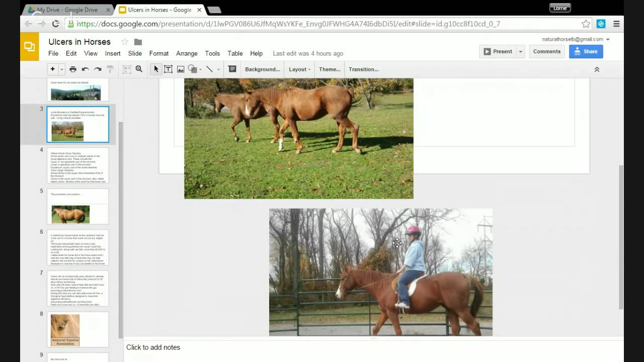Collapse the menus with double chevron

[597, 69]
